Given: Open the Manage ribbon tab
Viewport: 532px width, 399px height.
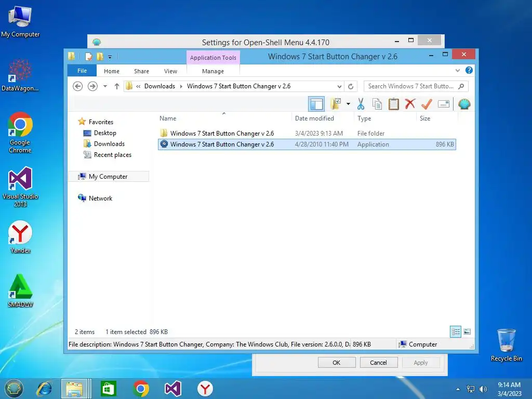Looking at the screenshot, I should coord(213,71).
